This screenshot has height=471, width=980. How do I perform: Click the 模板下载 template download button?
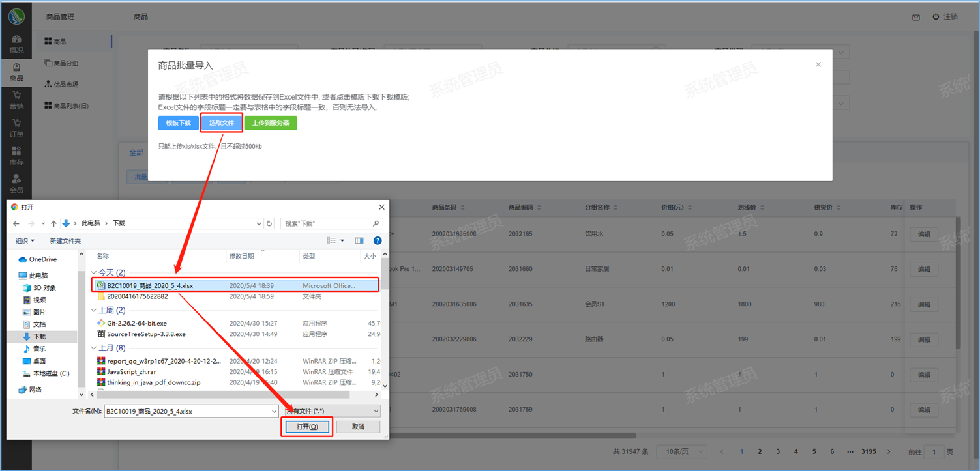[x=178, y=122]
